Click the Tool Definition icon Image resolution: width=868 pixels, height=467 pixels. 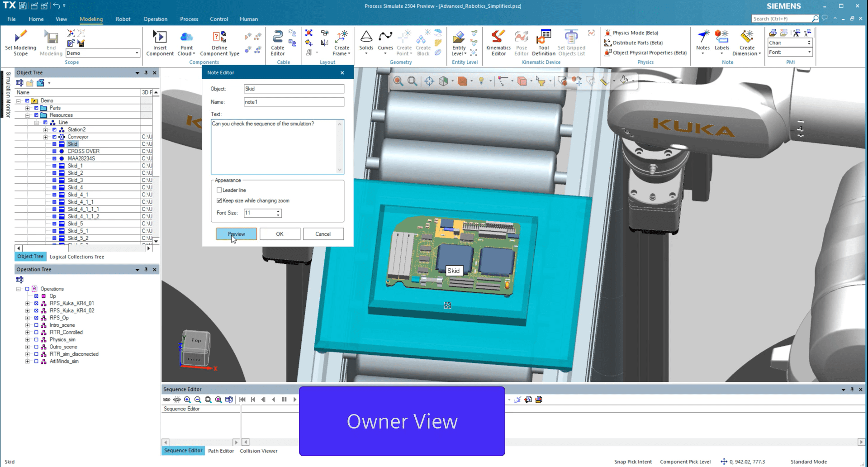(543, 43)
